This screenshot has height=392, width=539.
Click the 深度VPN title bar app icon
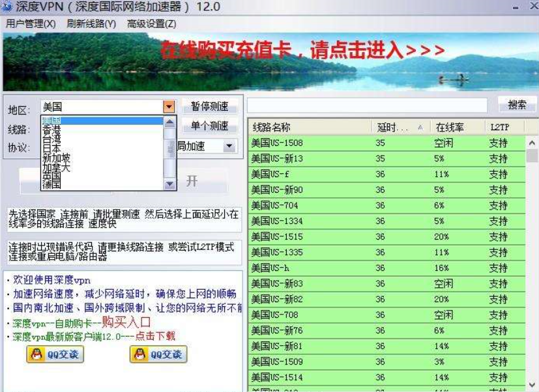pyautogui.click(x=7, y=6)
